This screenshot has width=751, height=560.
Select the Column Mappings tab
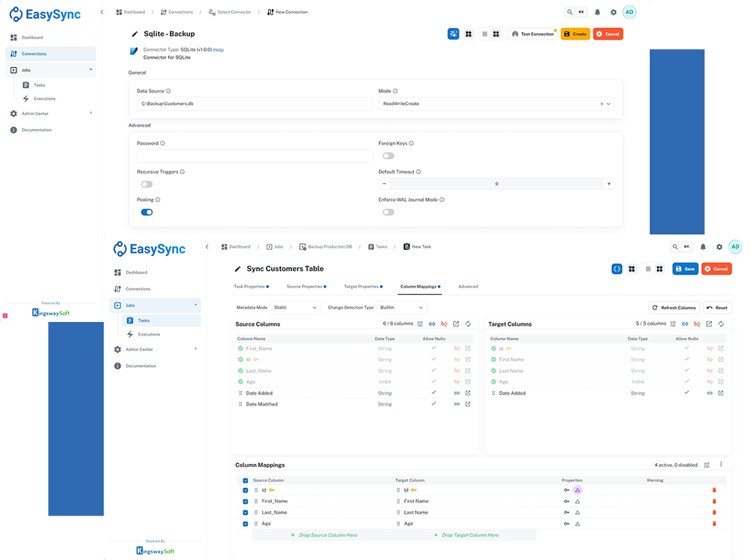pyautogui.click(x=420, y=287)
